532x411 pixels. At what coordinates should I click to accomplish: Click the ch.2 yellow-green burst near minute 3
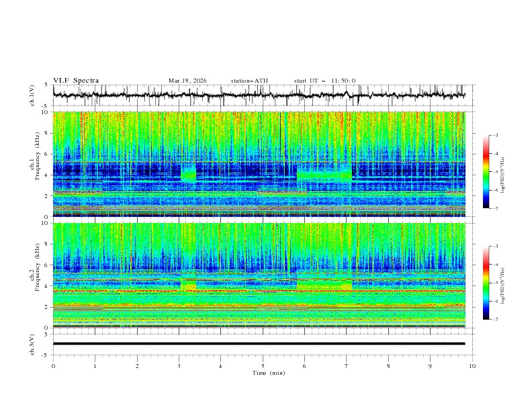188,285
